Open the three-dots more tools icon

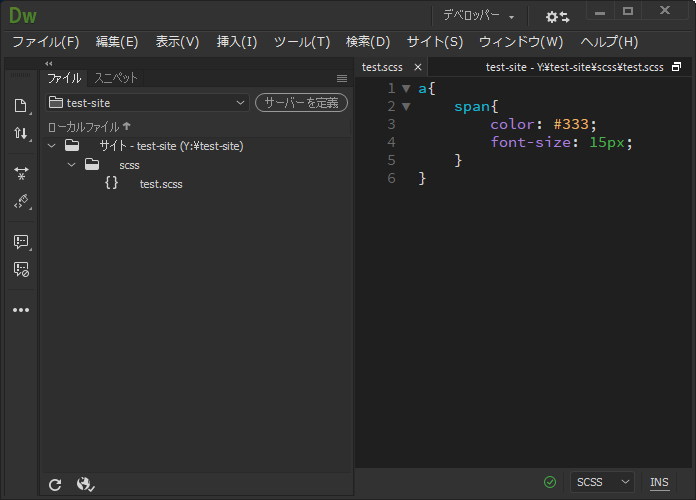pyautogui.click(x=21, y=310)
